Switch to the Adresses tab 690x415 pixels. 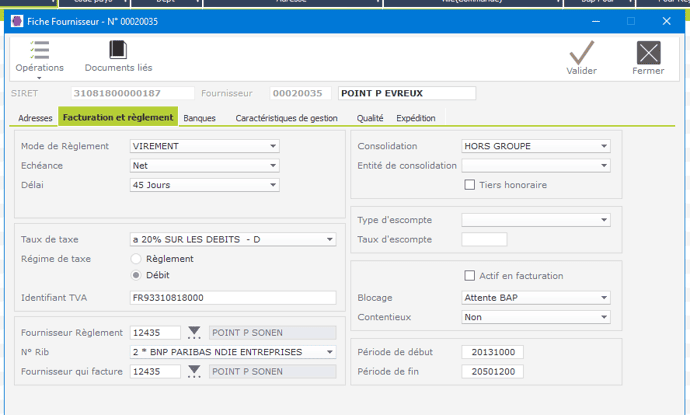(x=35, y=118)
